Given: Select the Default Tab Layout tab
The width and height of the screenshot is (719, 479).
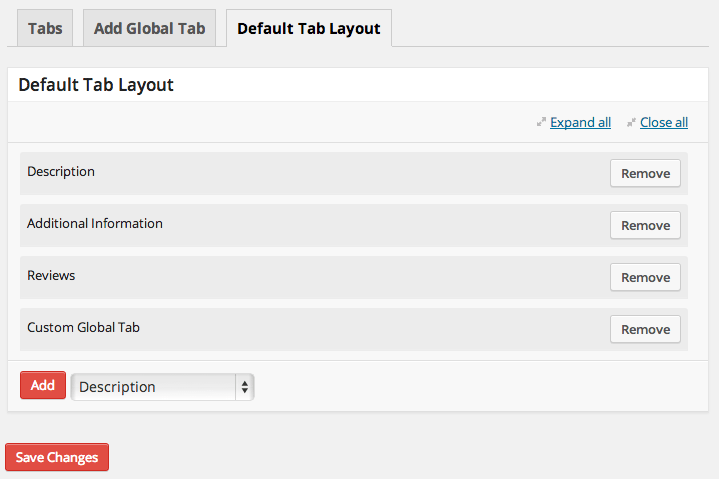Looking at the screenshot, I should tap(308, 28).
